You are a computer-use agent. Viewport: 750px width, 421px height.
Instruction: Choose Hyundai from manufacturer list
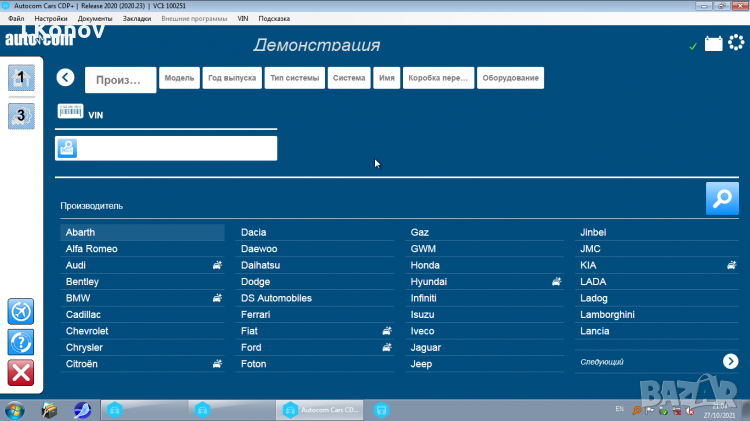point(430,282)
